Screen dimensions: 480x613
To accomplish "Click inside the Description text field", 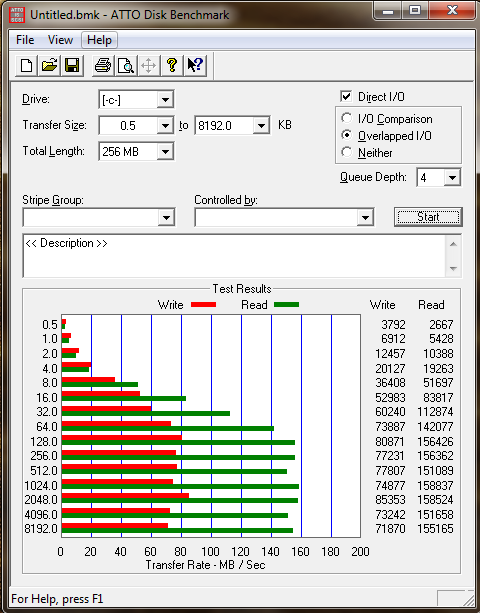I will point(235,256).
